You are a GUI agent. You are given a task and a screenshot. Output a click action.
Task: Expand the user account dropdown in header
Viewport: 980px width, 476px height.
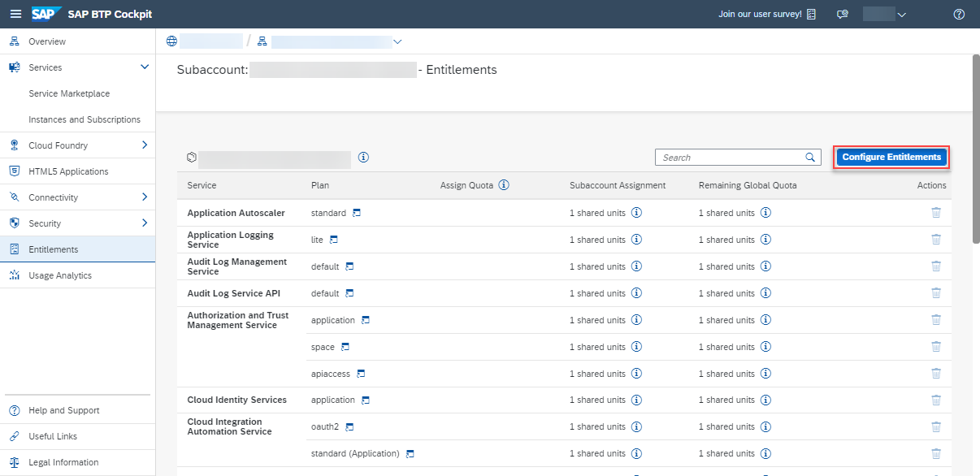[x=901, y=15]
